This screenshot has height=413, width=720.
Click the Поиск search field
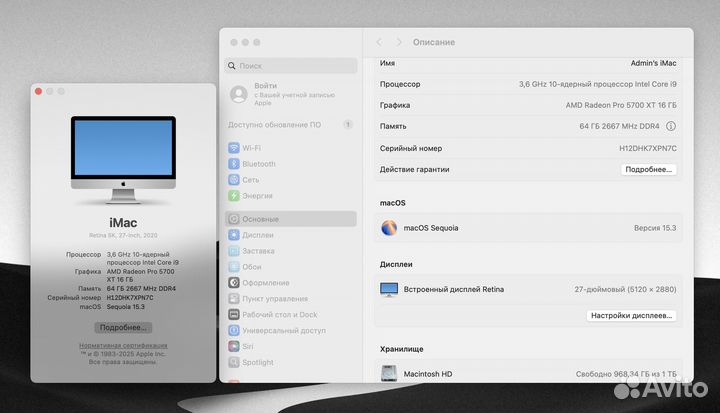click(x=291, y=66)
